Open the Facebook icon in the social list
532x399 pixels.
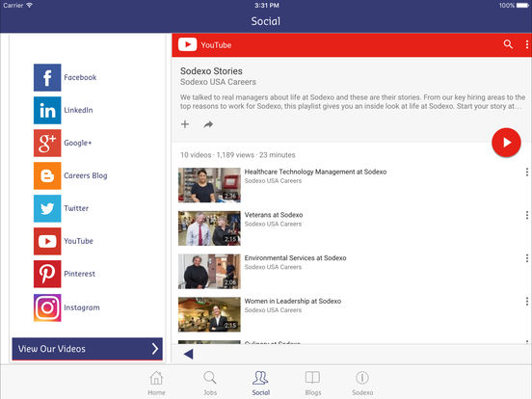pos(47,77)
